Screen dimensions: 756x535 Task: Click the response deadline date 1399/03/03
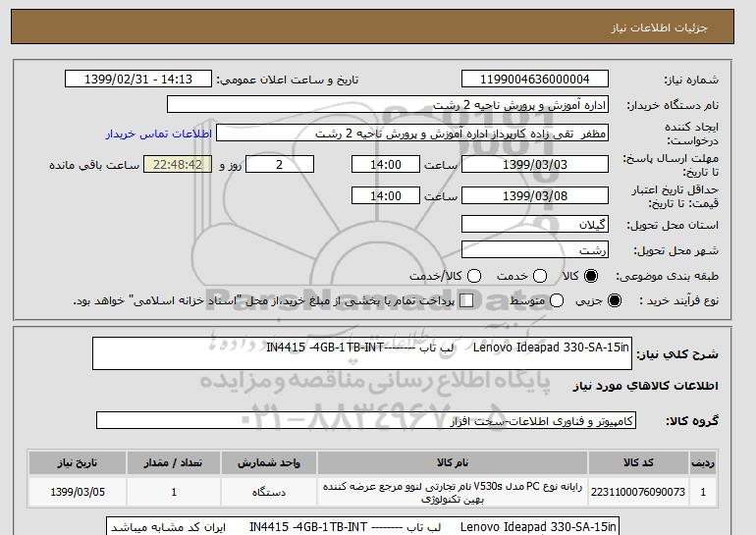point(535,164)
